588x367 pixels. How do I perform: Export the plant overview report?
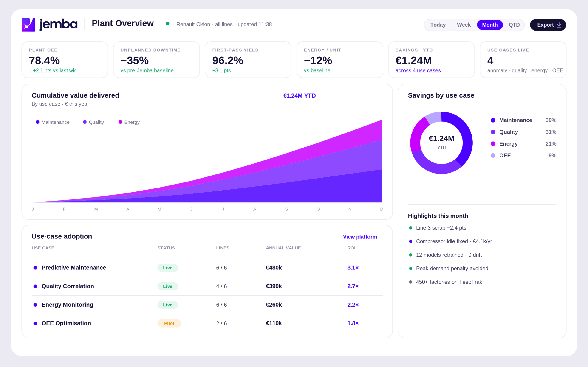point(548,25)
